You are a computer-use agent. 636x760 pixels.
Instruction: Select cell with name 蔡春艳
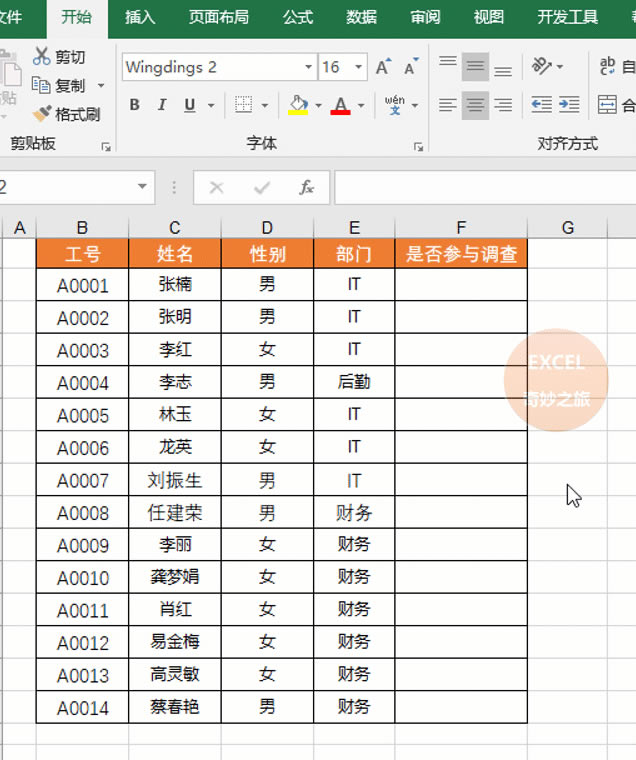[x=175, y=707]
